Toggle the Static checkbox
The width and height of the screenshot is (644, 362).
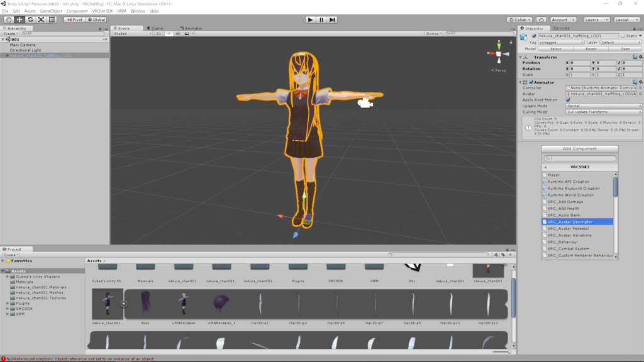click(x=623, y=36)
